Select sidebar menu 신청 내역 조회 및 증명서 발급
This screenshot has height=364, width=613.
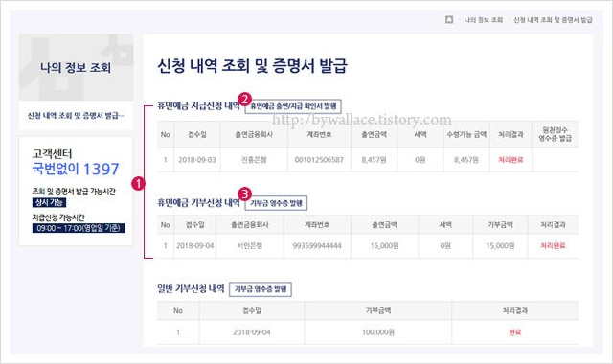coord(76,115)
